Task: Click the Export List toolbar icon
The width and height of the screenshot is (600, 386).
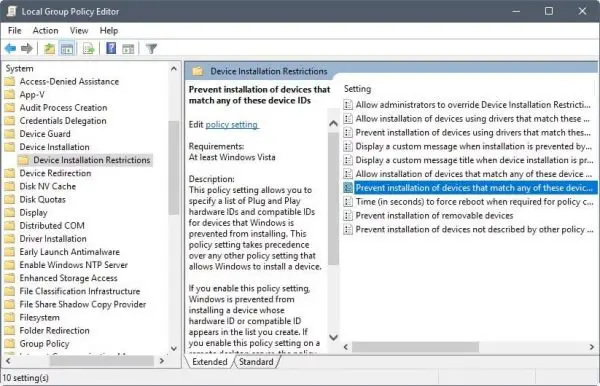Action: coord(89,49)
